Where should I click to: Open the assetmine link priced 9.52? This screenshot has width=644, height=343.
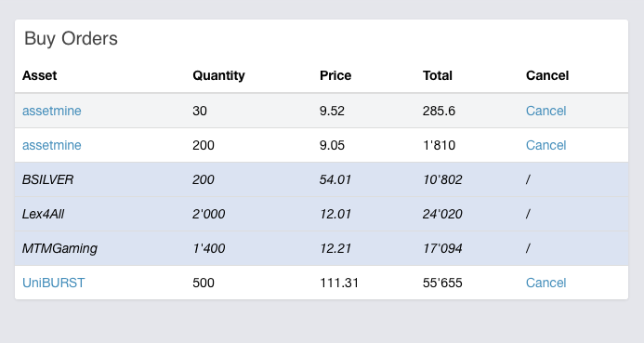52,111
